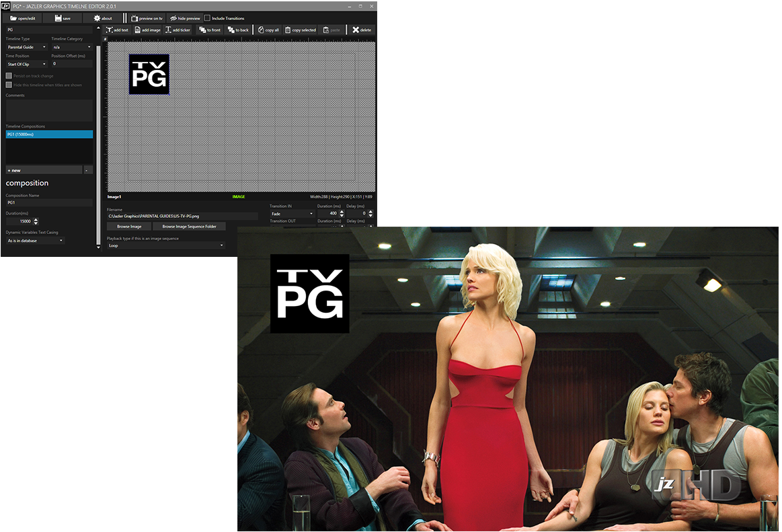Copy all timeline elements
Viewport: 782px width, 532px height.
click(x=269, y=30)
